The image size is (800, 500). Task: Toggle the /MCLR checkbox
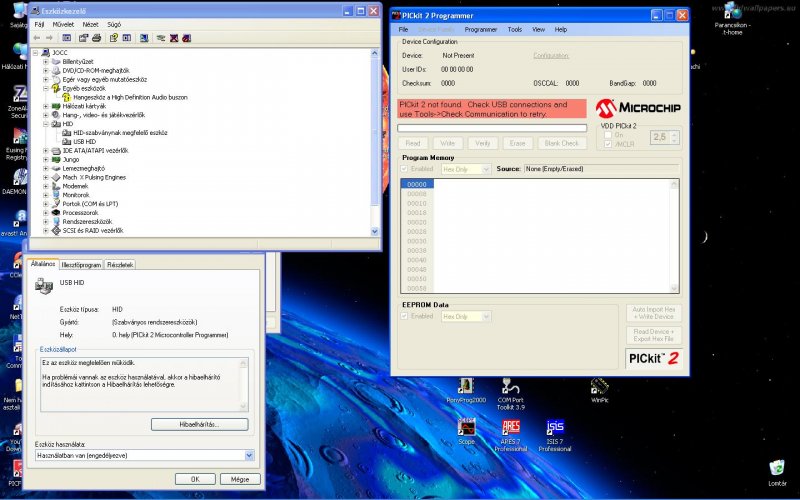tap(608, 144)
